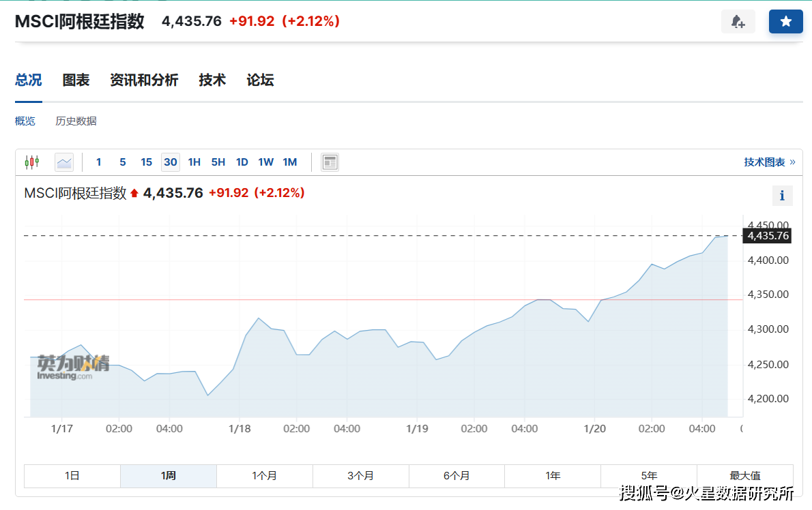Click the bell alert icon
The height and width of the screenshot is (510, 812).
(738, 22)
